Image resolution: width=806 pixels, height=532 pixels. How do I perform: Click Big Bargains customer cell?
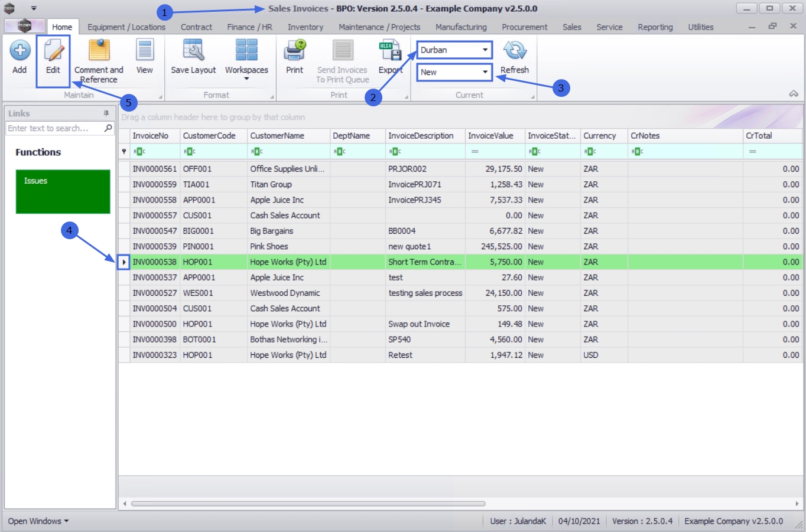(x=288, y=231)
